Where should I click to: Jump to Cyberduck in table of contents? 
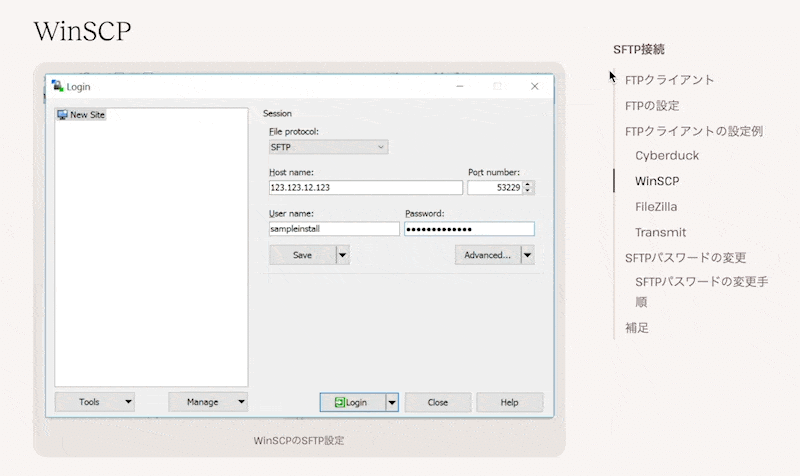click(667, 156)
